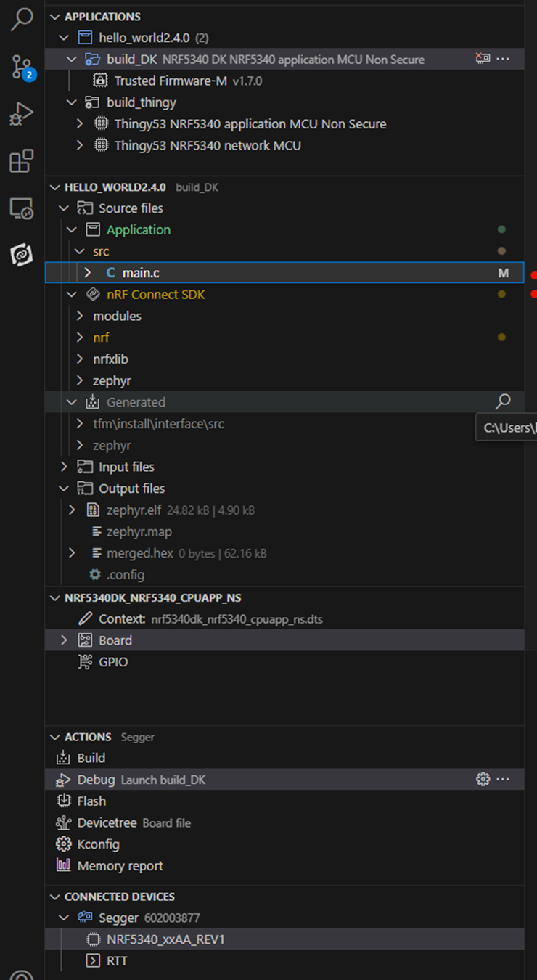The width and height of the screenshot is (537, 980).
Task: Collapse nRF Connect SDK node
Action: 71,295
